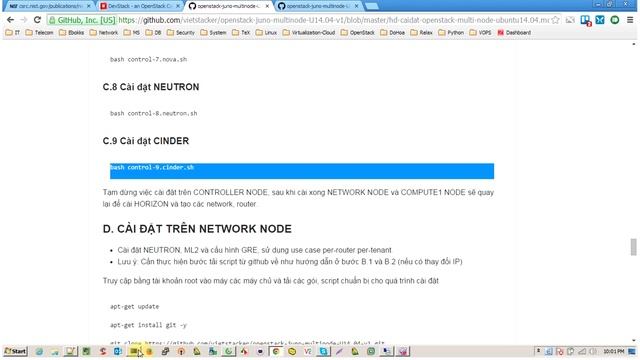This screenshot has width=640, height=360.
Task: Click the highlighted bash control-9.cinder.sh line
Action: (302, 171)
